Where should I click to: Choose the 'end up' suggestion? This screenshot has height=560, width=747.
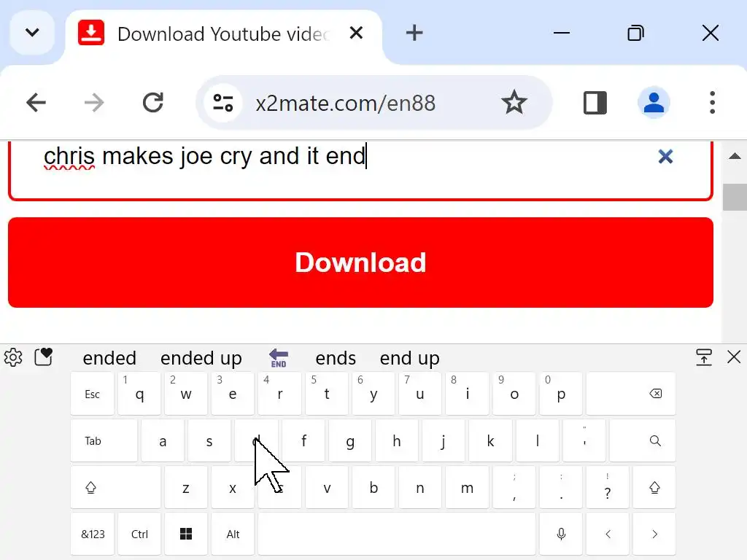(x=410, y=358)
